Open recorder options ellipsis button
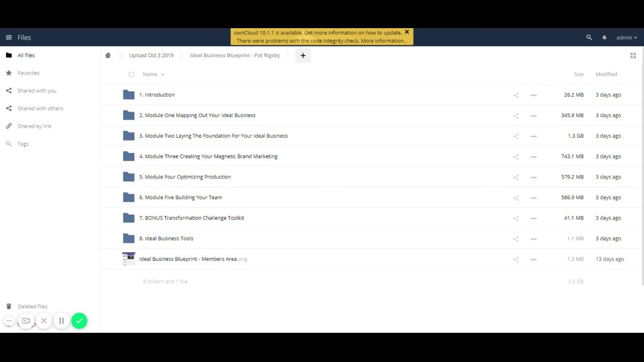 [x=9, y=321]
